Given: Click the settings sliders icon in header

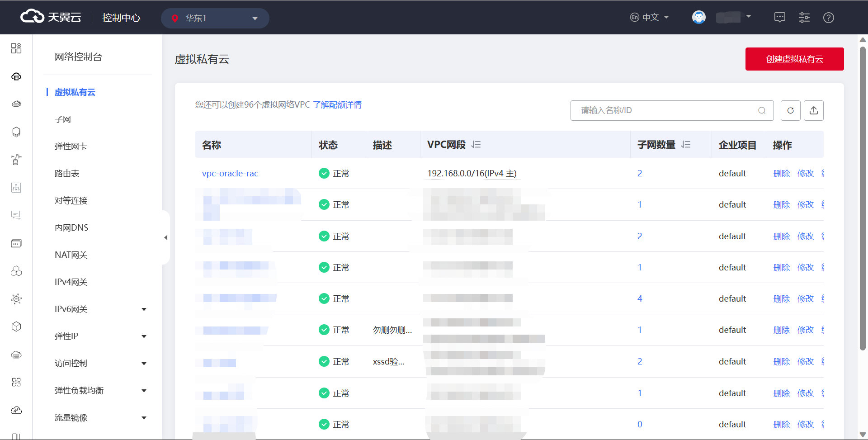Looking at the screenshot, I should (804, 18).
